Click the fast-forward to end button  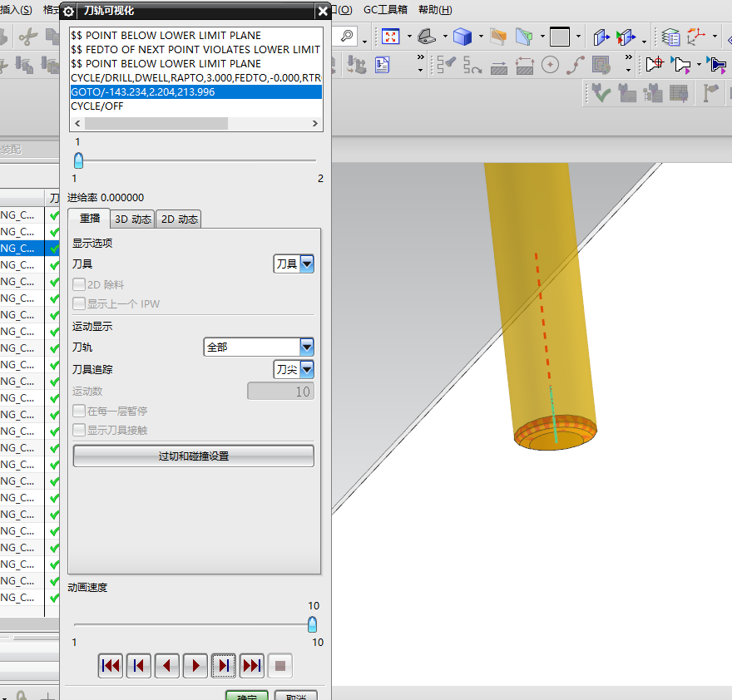click(x=251, y=665)
